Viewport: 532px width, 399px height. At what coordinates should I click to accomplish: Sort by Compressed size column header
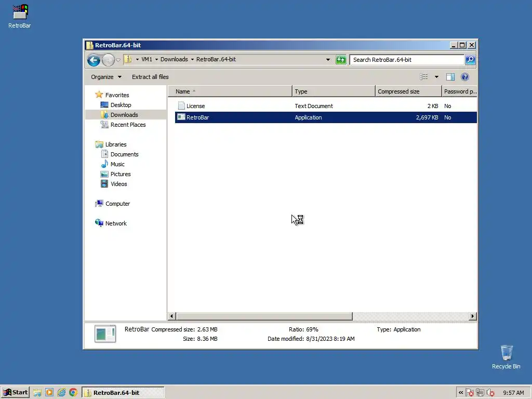[x=408, y=91]
